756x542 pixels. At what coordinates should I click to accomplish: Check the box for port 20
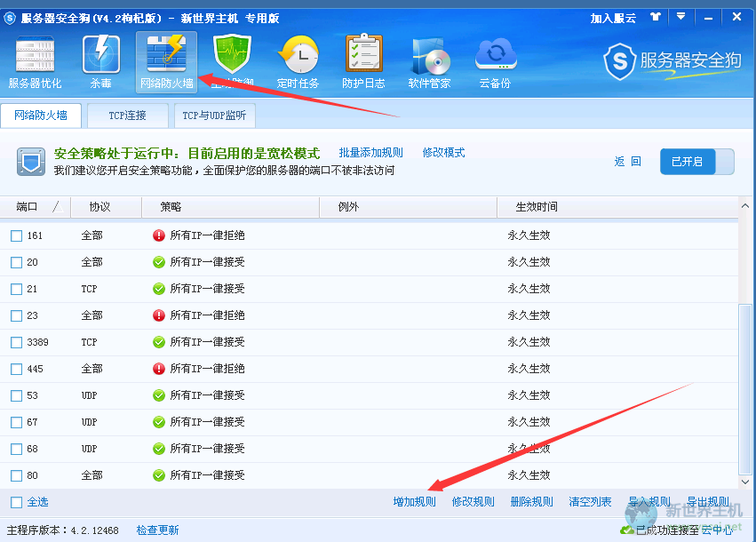(x=16, y=262)
